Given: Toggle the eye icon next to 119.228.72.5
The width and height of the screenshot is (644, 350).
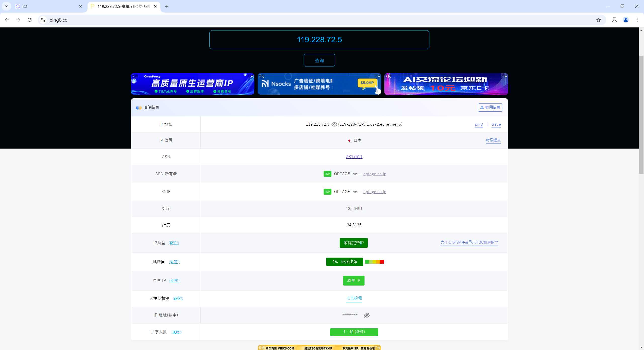Looking at the screenshot, I should pyautogui.click(x=334, y=124).
